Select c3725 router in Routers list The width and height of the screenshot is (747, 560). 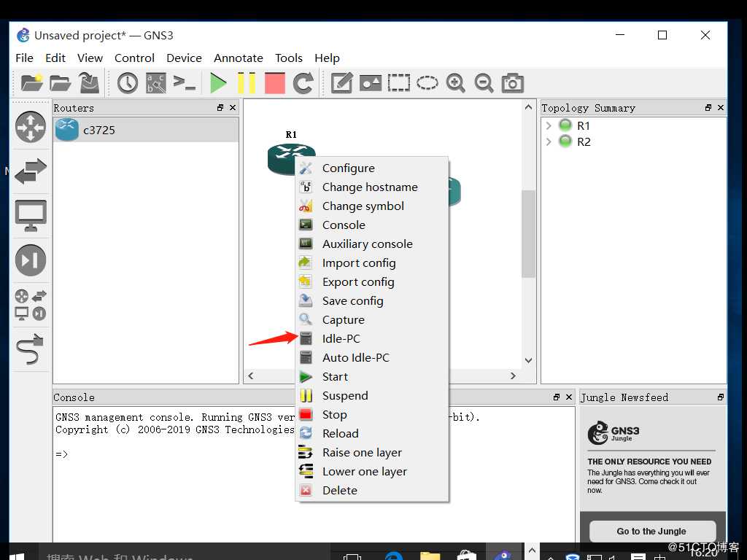pos(146,130)
